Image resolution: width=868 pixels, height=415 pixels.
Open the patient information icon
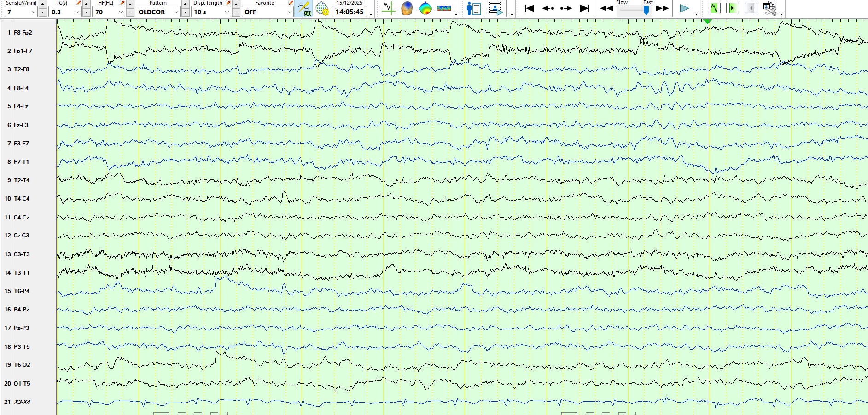pyautogui.click(x=473, y=8)
